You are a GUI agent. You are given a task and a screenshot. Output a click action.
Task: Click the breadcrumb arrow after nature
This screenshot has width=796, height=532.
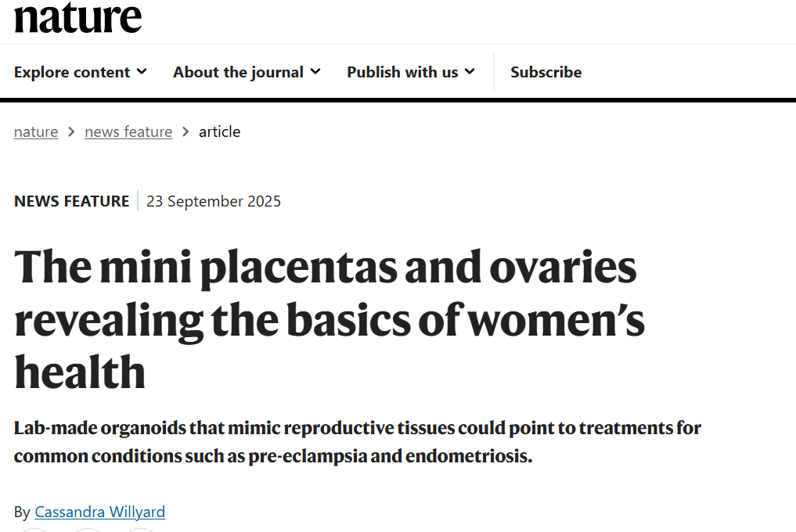click(x=71, y=131)
